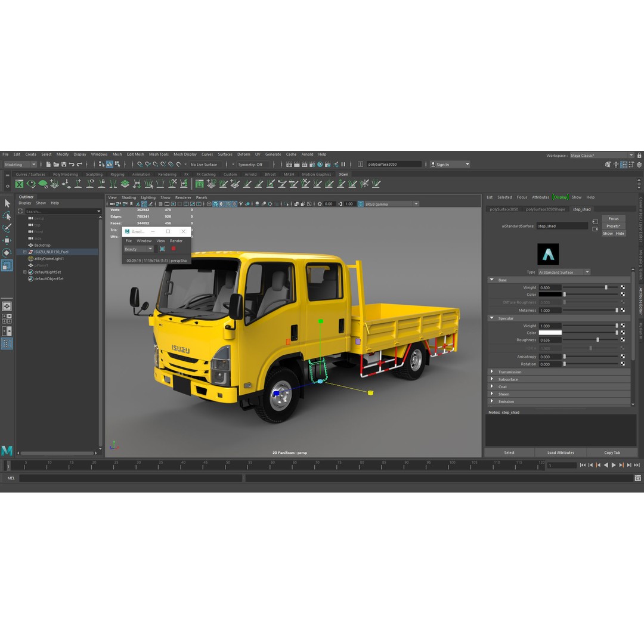Open the Arnold menu in main menu bar

coord(307,154)
